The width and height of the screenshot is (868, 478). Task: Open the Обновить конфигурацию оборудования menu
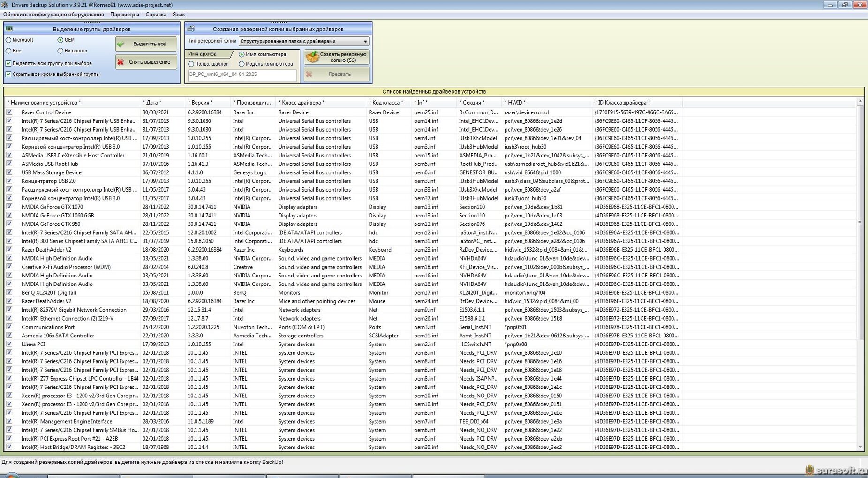point(53,15)
